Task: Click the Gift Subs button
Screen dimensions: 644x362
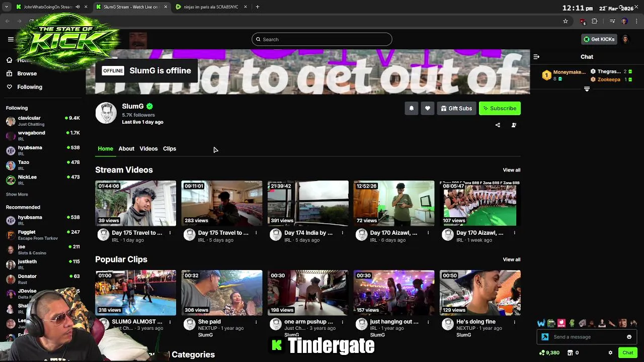Action: [456, 108]
